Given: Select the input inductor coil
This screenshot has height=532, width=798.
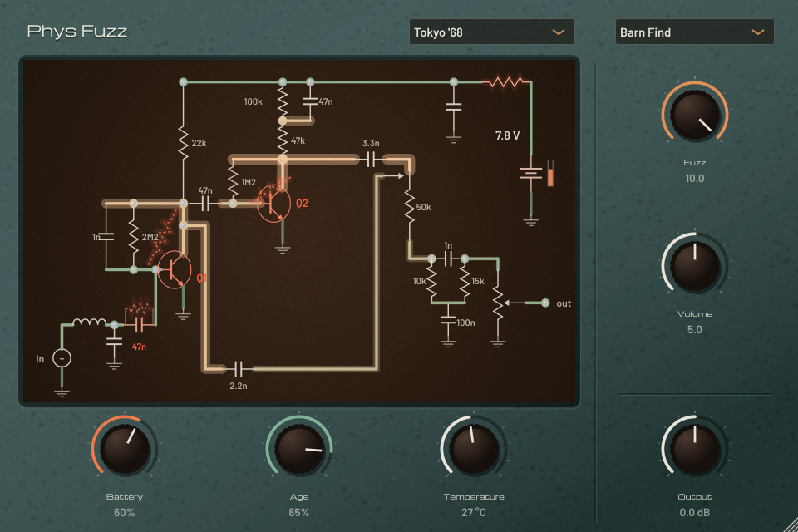Looking at the screenshot, I should pos(89,323).
